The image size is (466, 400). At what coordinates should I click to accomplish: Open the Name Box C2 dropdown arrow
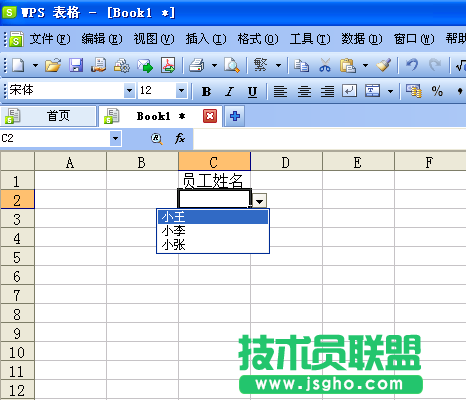pyautogui.click(x=115, y=138)
